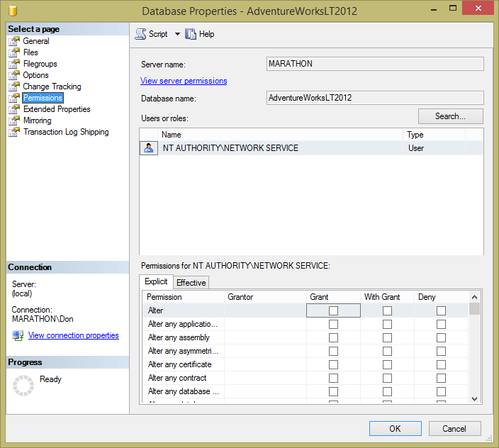Click the Mirroring page icon

[x=14, y=121]
